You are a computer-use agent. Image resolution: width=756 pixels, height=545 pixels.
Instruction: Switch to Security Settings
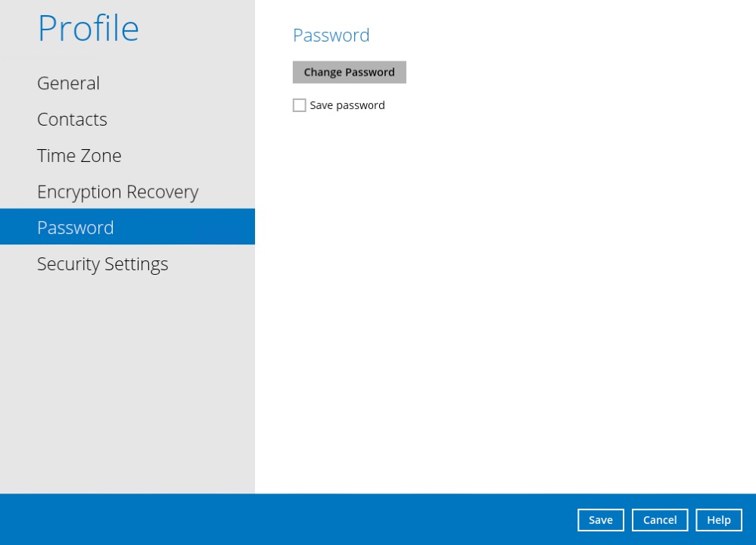tap(102, 264)
